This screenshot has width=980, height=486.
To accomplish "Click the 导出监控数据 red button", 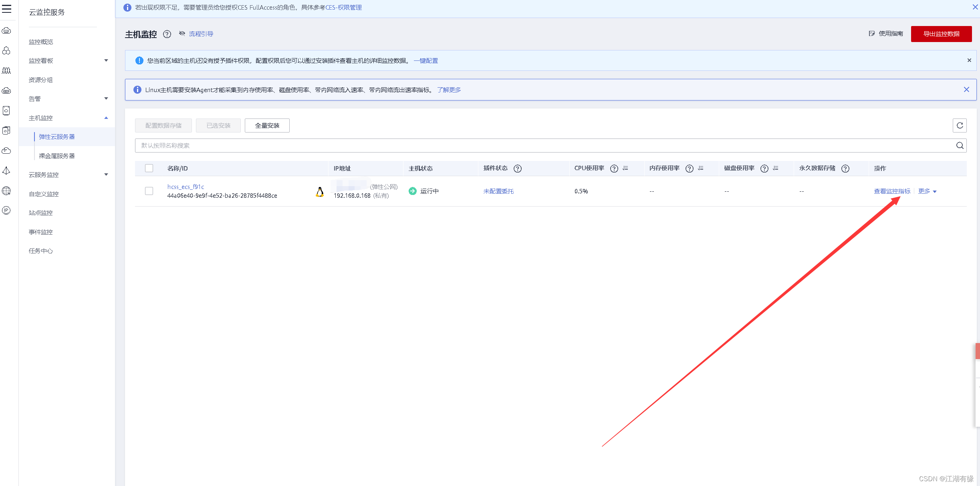I will (941, 34).
